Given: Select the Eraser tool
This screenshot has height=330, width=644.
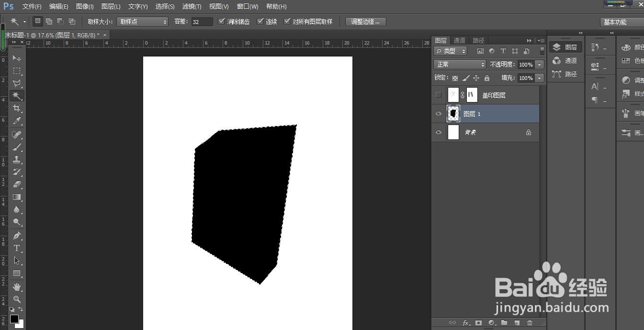Looking at the screenshot, I should click(17, 184).
